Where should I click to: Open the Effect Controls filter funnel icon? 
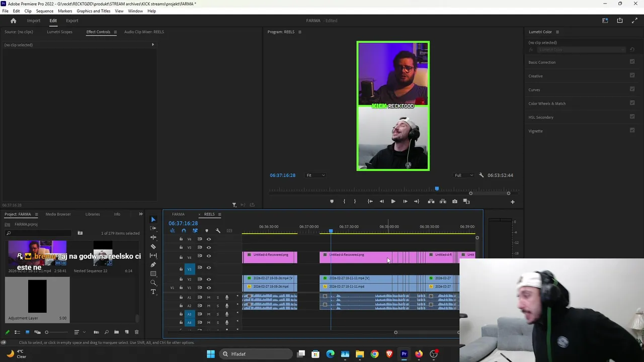[x=234, y=205]
